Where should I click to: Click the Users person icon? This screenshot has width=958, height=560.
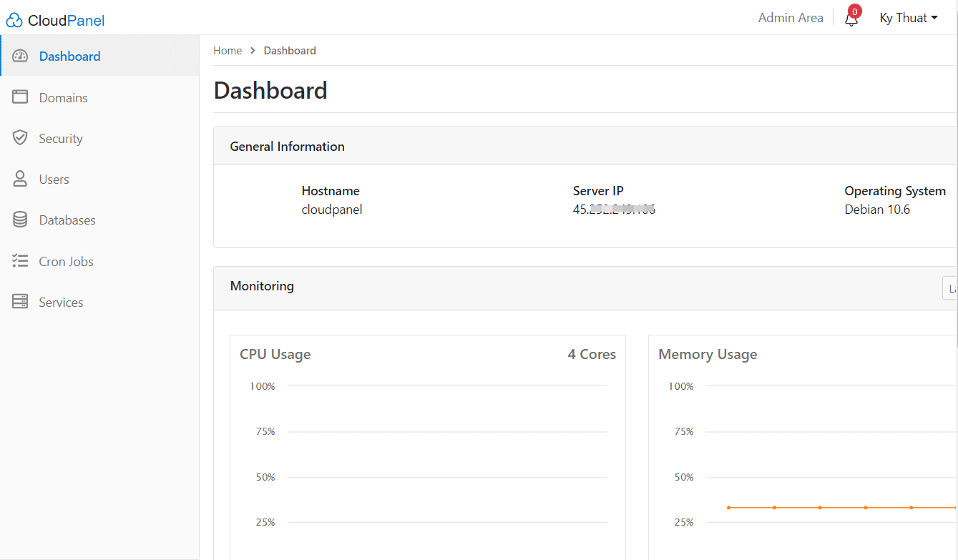point(20,179)
